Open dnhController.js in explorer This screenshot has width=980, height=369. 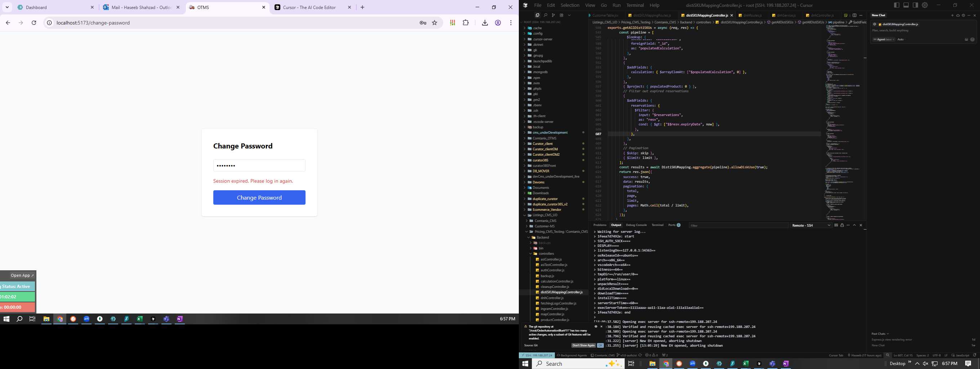[x=552, y=298]
